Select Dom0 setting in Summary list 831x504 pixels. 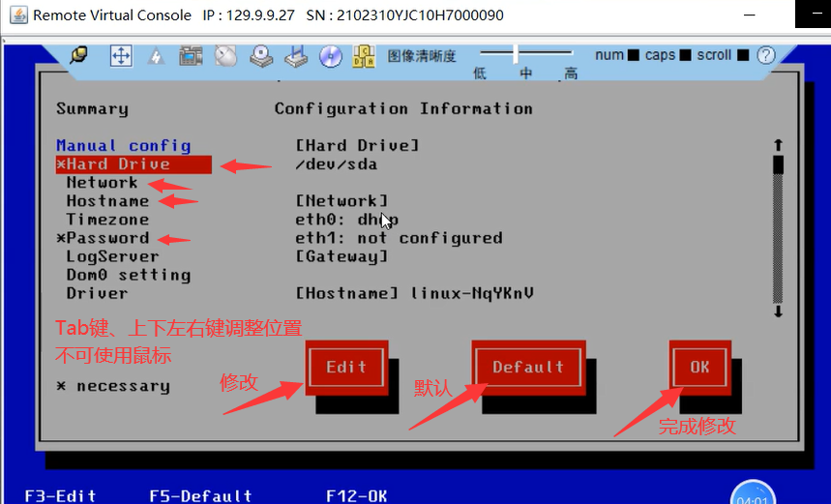click(129, 275)
